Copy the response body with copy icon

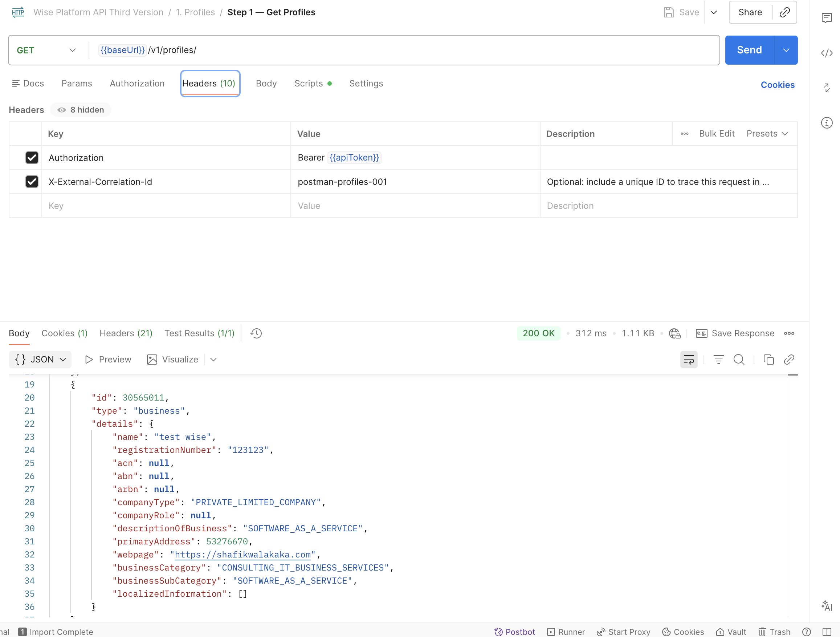(x=768, y=359)
